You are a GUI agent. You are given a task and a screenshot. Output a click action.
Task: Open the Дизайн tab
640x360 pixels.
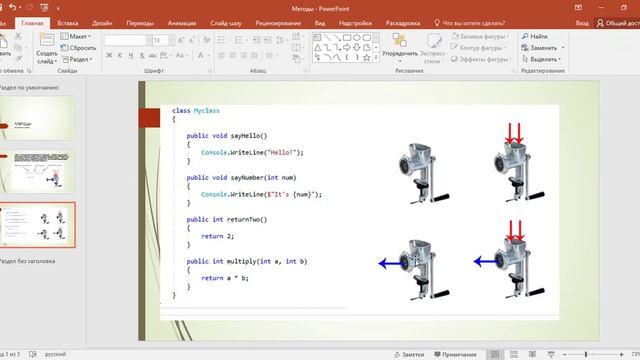coord(102,23)
